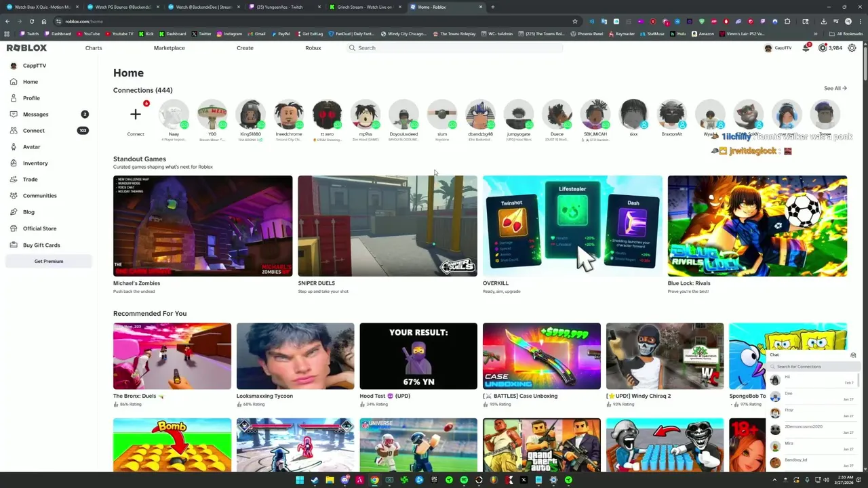Open Create in the top navigation

coord(245,48)
